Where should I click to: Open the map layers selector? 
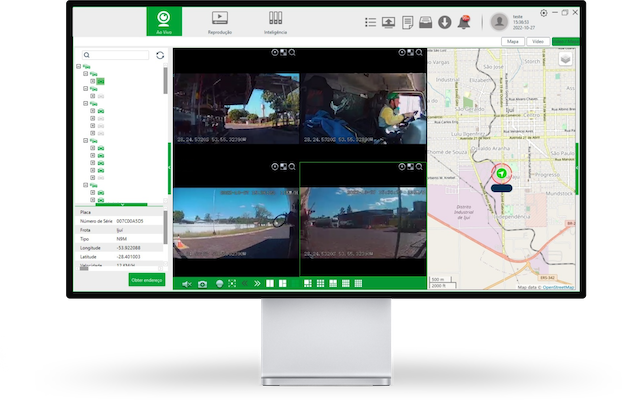(565, 59)
